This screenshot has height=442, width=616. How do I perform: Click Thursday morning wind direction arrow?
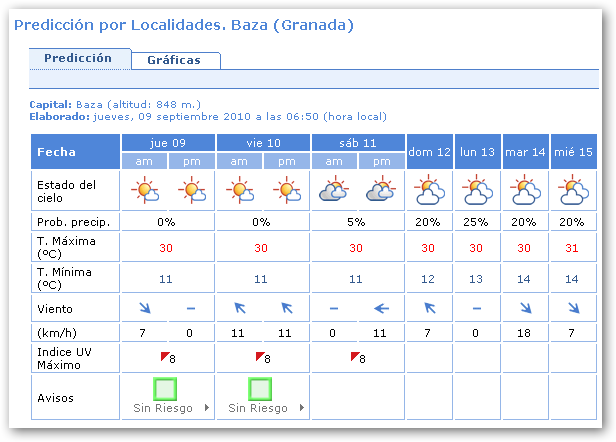(x=145, y=309)
